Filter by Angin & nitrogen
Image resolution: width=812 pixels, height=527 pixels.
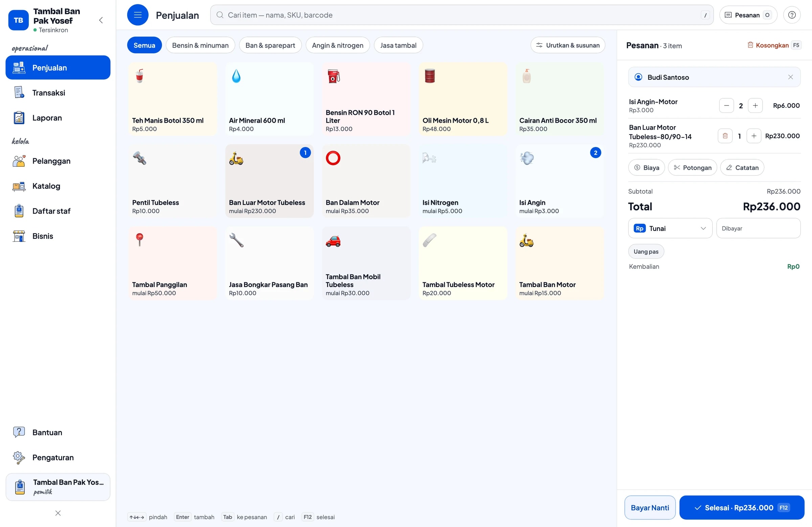337,45
